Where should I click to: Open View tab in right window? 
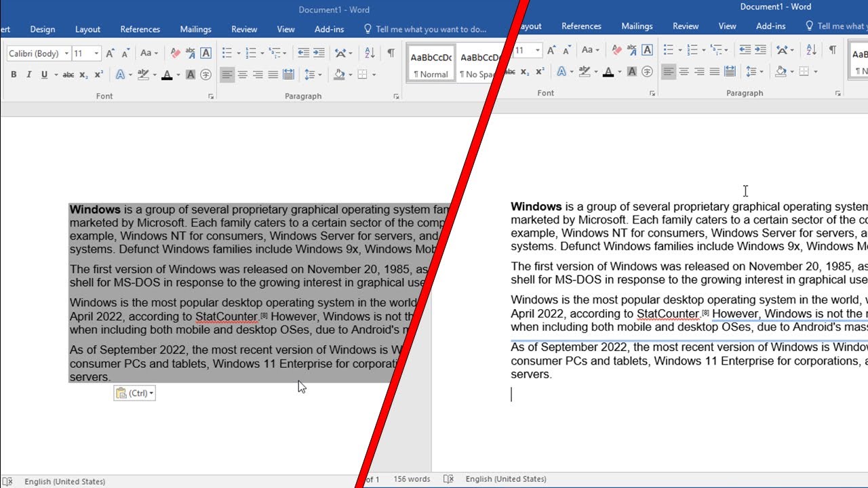click(727, 26)
